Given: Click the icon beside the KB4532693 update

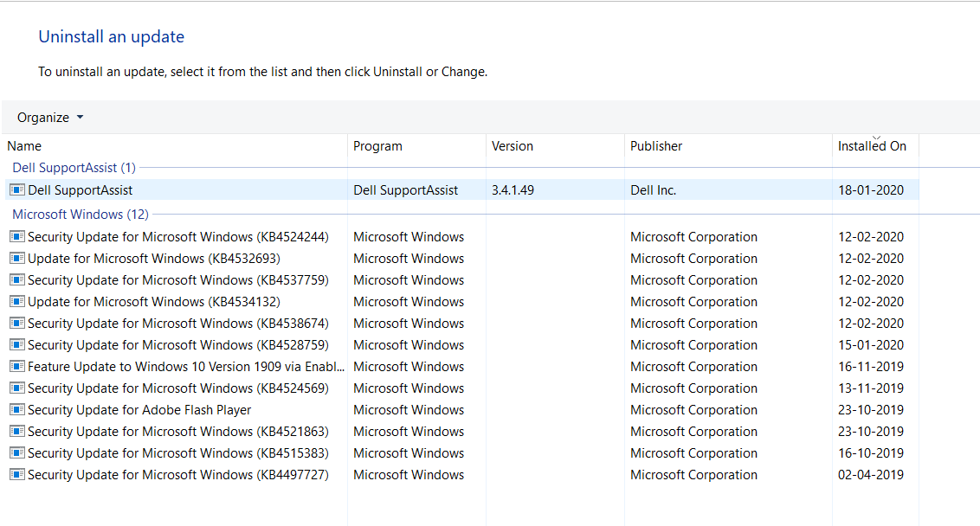Looking at the screenshot, I should pos(17,259).
